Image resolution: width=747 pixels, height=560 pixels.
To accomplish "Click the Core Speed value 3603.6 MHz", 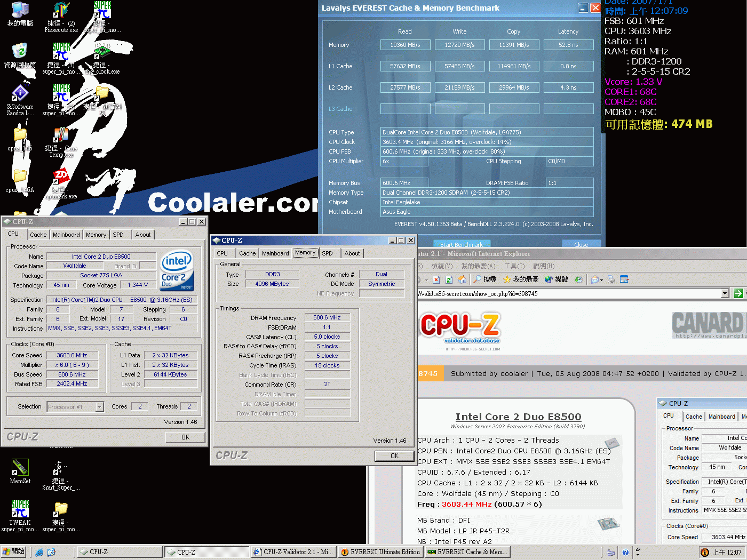I will [x=72, y=355].
